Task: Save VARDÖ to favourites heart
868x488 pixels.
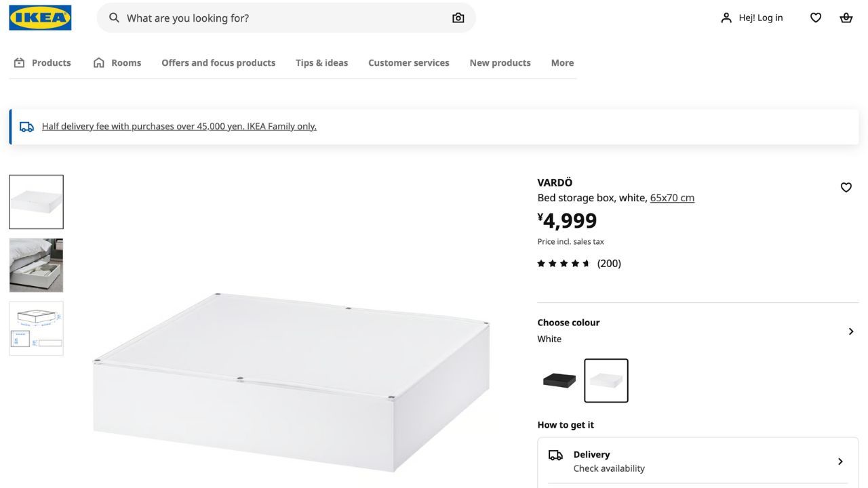Action: pos(846,187)
